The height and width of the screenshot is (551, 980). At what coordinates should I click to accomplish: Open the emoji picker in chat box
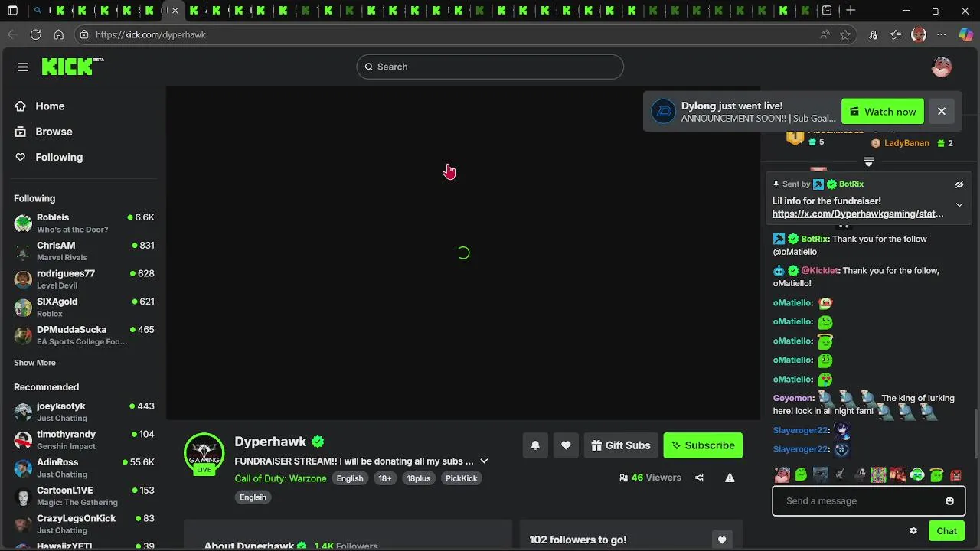[949, 501]
